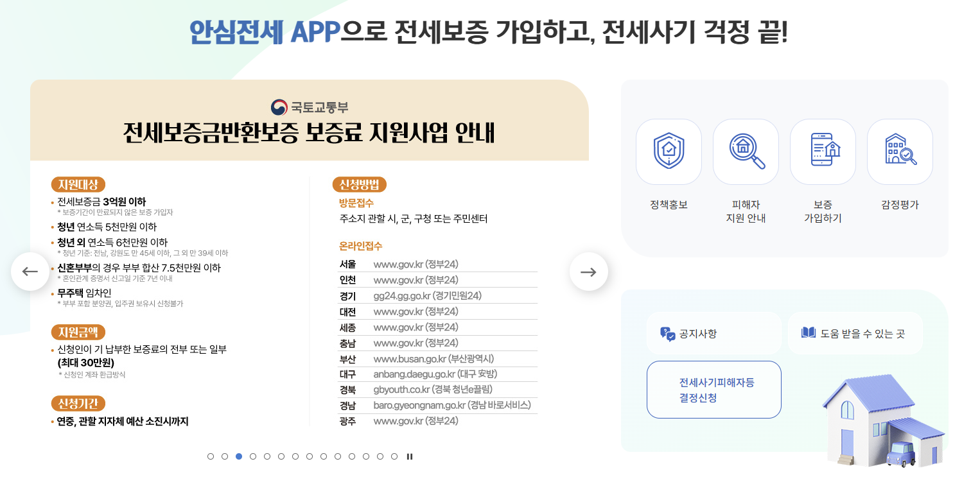Select the fifth carousel dot
Image resolution: width=980 pixels, height=484 pixels.
(x=267, y=456)
